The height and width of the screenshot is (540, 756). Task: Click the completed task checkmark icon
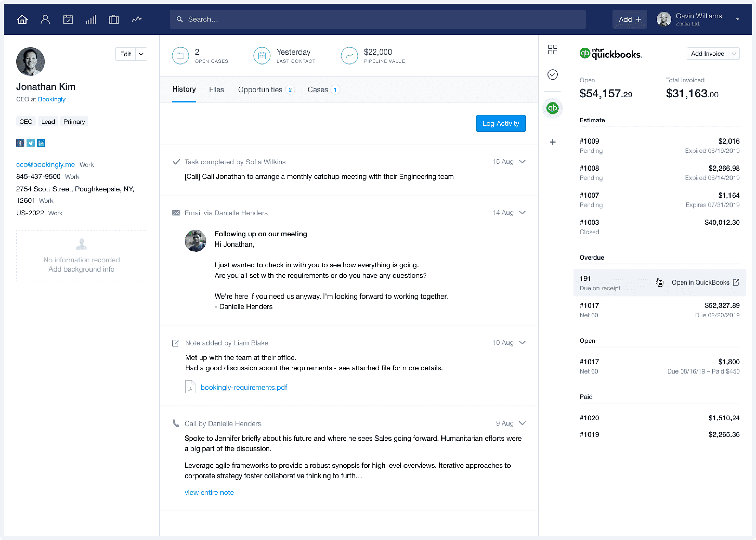point(176,162)
